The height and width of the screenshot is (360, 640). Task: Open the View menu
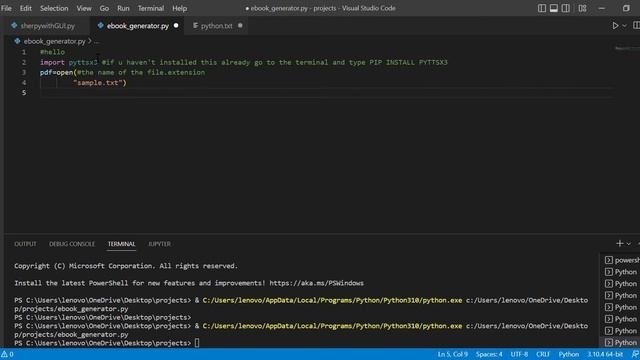pos(84,8)
